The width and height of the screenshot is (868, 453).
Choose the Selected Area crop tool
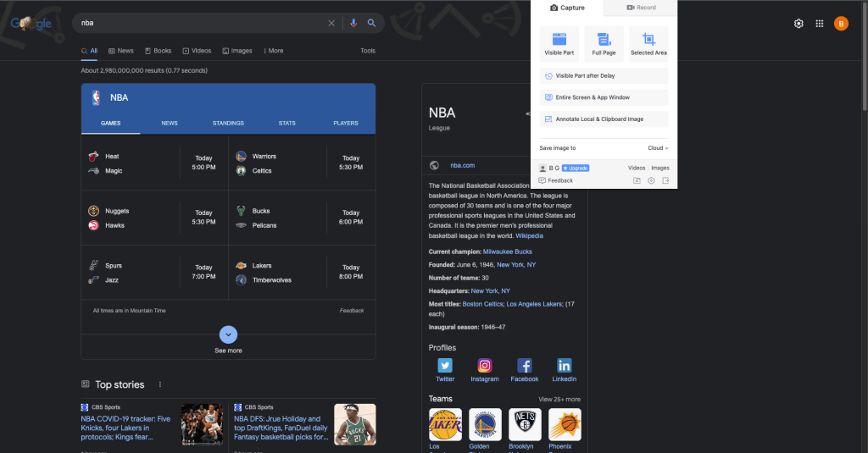click(x=648, y=39)
